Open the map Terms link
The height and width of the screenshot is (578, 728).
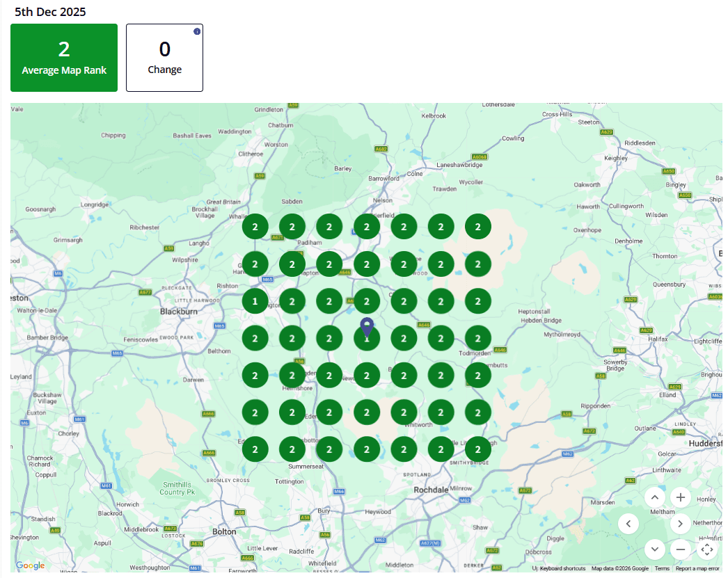point(661,569)
